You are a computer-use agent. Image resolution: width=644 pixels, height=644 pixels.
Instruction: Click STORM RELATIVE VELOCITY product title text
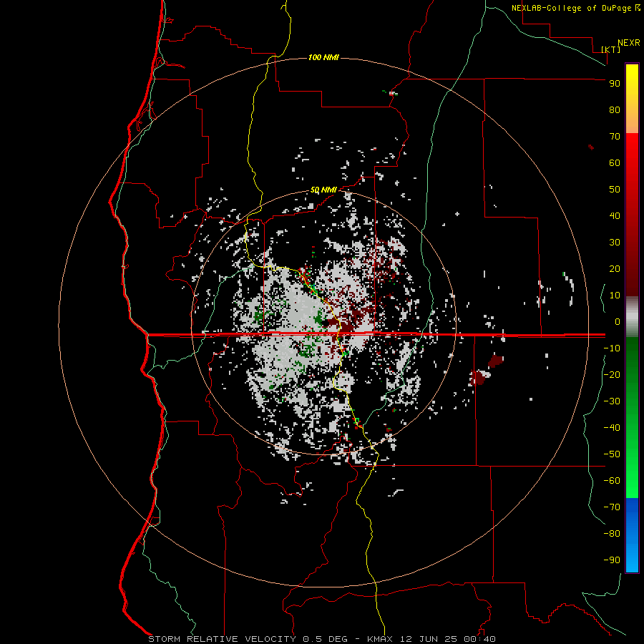(222, 639)
